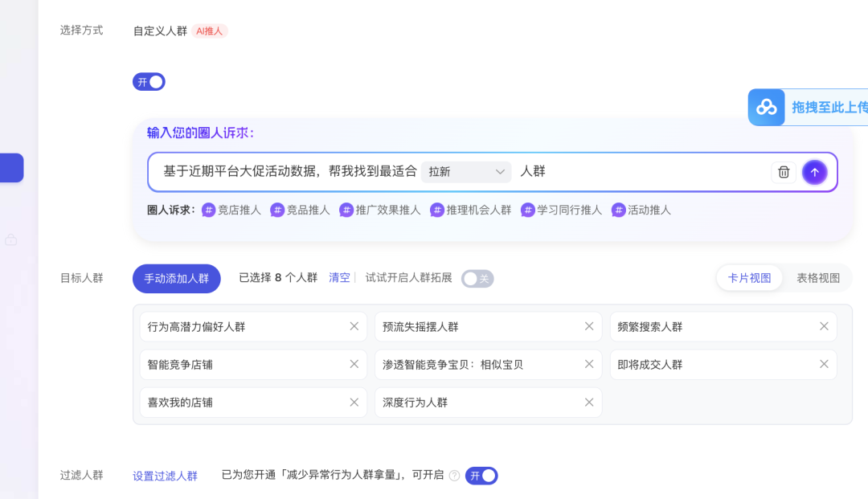Image resolution: width=868 pixels, height=499 pixels.
Task: Click the cloud upload icon
Action: pos(766,108)
